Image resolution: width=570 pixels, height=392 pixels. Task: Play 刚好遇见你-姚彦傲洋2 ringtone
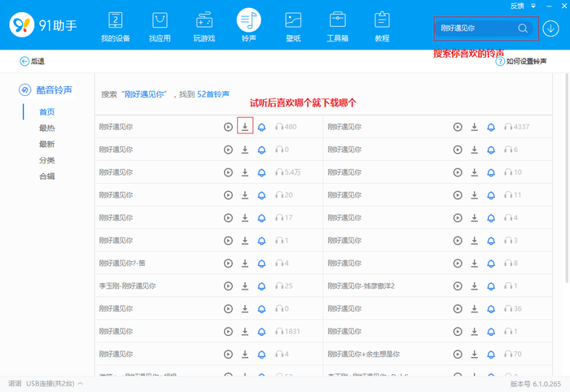458,286
